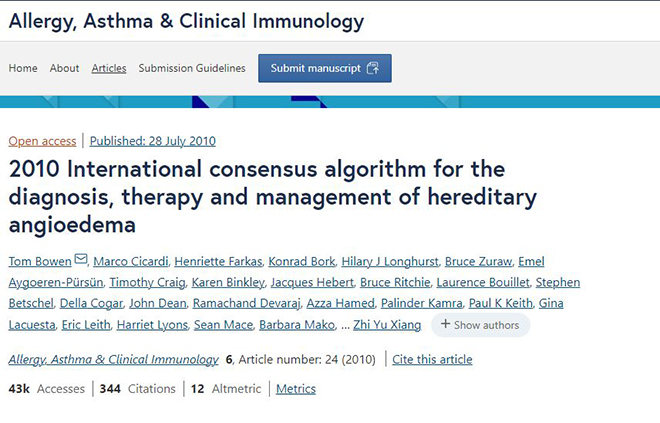View the article Metrics link
This screenshot has width=660, height=423.
pos(296,389)
